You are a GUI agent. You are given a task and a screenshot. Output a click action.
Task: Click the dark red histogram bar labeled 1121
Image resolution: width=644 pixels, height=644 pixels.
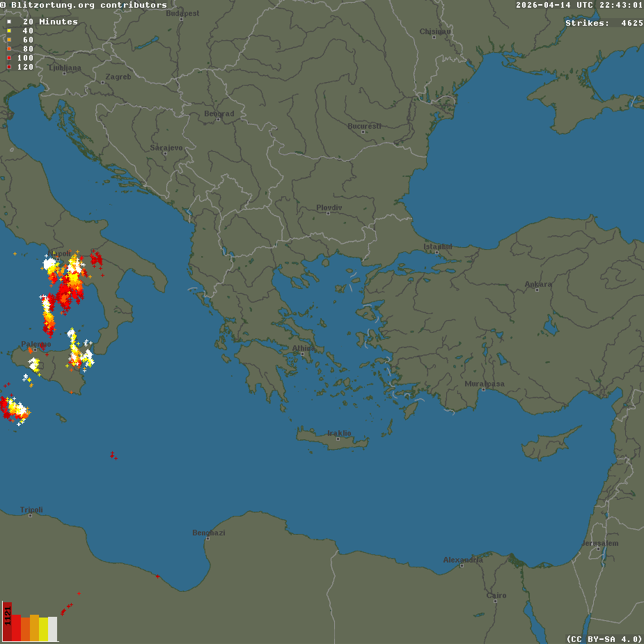point(7,622)
